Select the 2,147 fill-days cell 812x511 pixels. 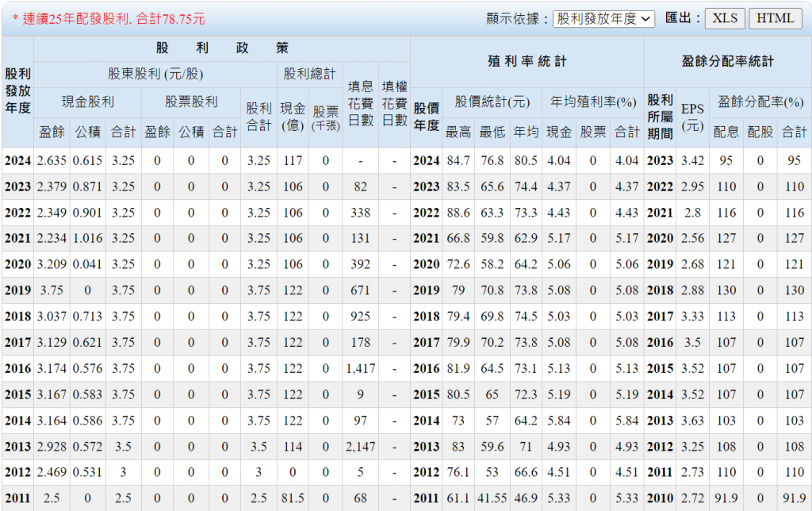pos(360,447)
